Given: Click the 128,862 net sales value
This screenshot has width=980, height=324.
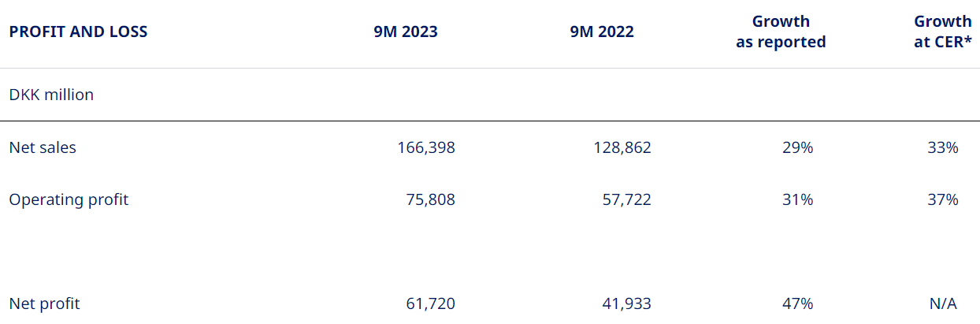Looking at the screenshot, I should point(622,147).
